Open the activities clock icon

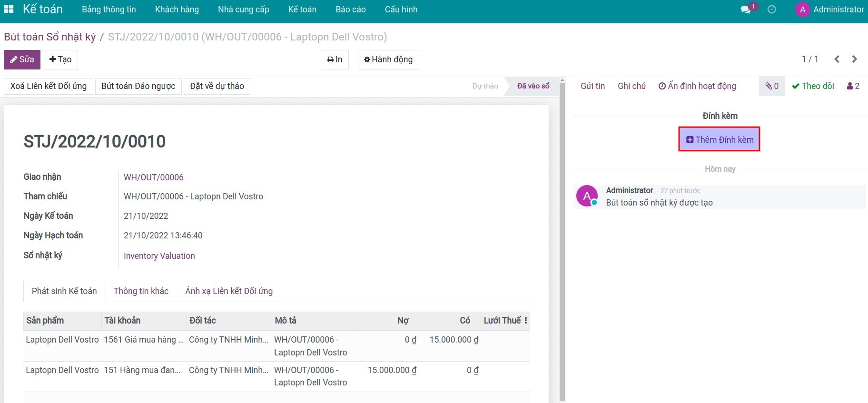[771, 10]
